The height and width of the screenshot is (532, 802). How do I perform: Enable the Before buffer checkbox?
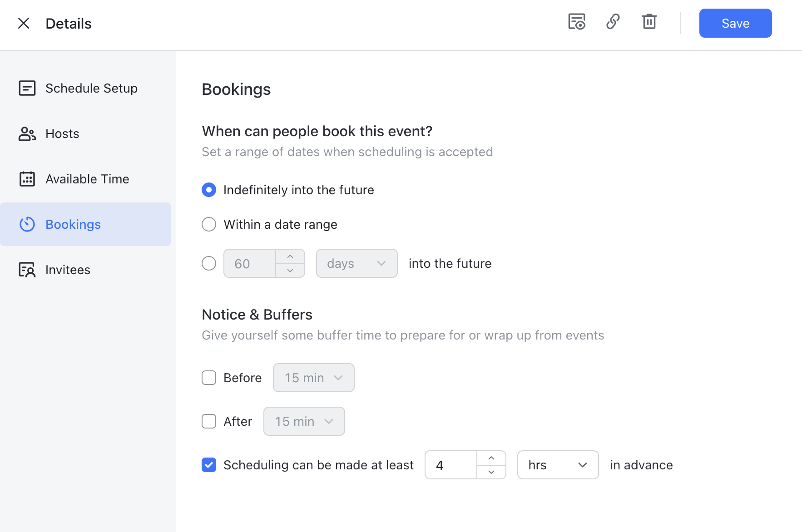coord(209,378)
